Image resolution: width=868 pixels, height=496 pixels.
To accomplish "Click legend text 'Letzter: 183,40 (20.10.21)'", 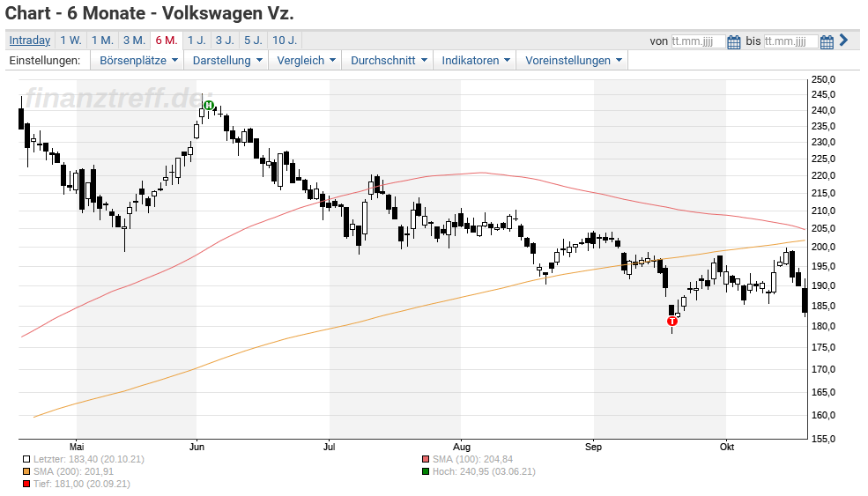I will coord(89,460).
